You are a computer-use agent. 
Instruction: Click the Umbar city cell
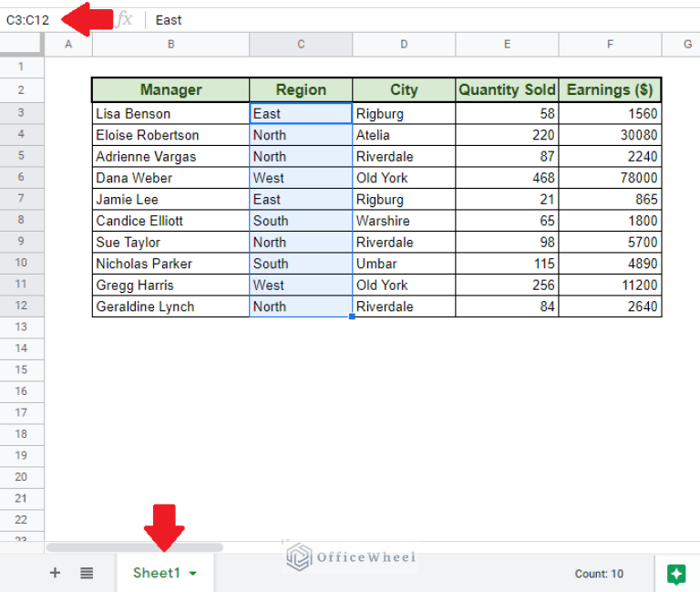(x=404, y=264)
